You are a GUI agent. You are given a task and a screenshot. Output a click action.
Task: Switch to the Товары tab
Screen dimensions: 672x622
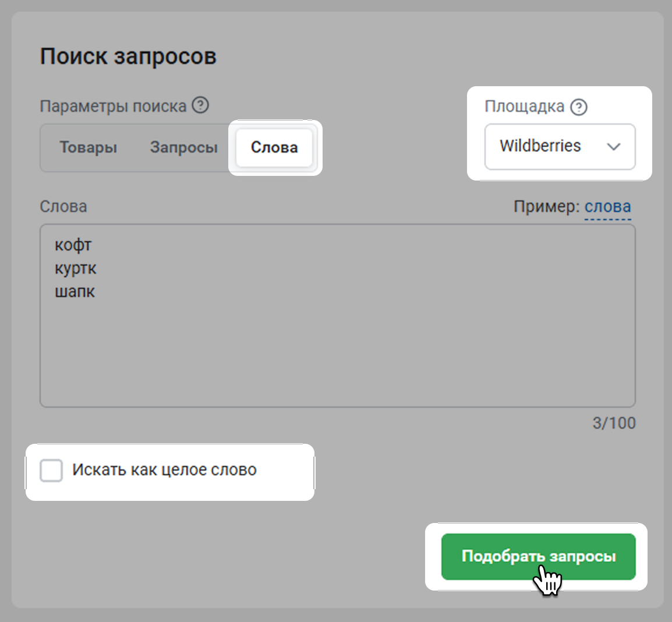pyautogui.click(x=88, y=147)
